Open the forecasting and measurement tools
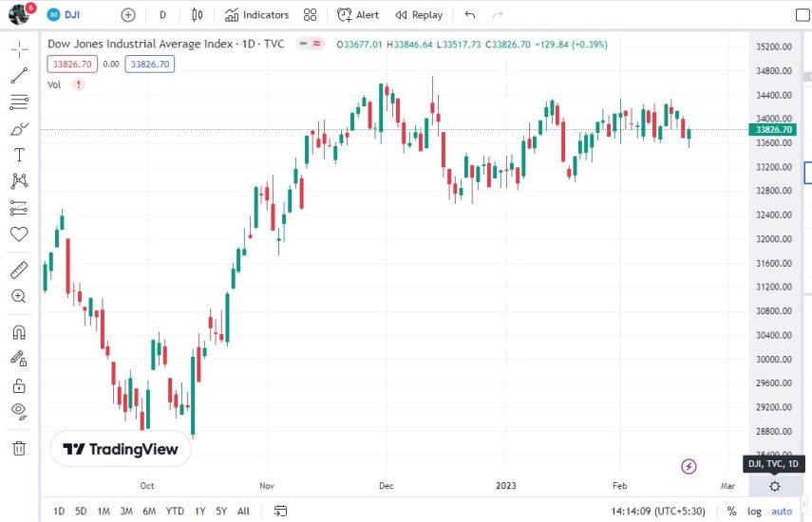The width and height of the screenshot is (812, 522). coord(19,208)
